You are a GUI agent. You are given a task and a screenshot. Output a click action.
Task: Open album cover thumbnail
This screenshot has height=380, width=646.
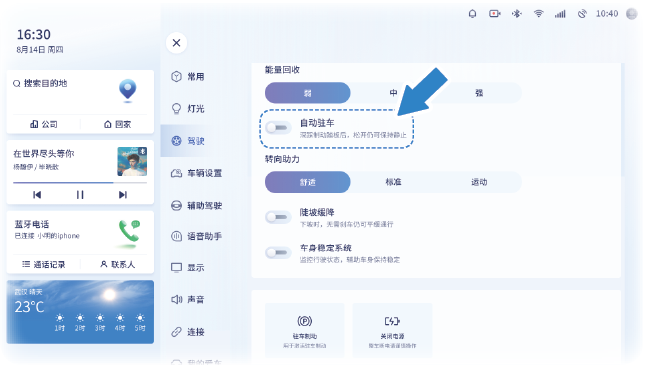[132, 161]
